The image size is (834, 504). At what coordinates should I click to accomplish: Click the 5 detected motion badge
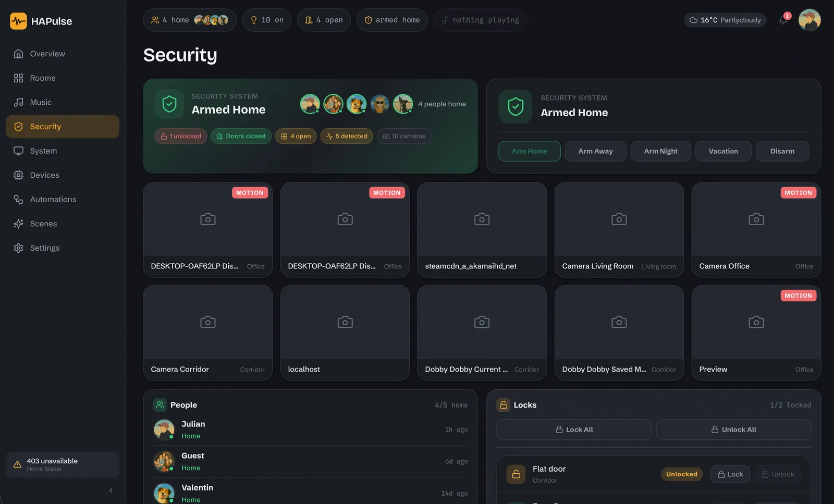pyautogui.click(x=347, y=136)
